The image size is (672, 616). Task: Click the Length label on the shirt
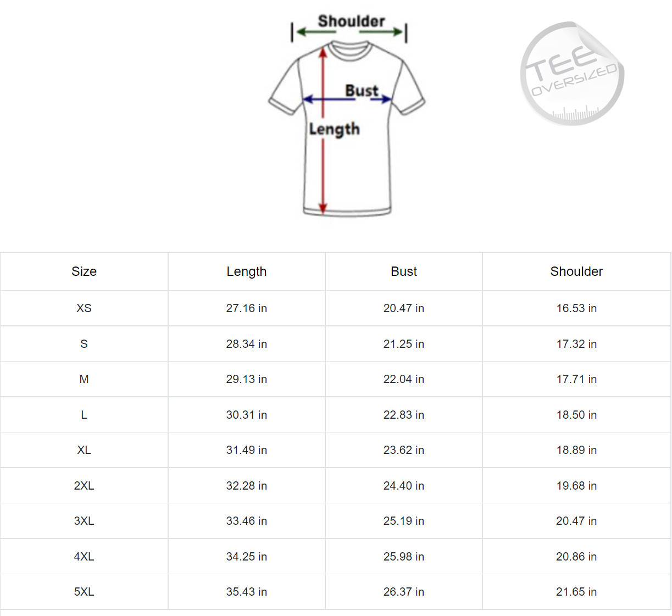click(x=334, y=129)
